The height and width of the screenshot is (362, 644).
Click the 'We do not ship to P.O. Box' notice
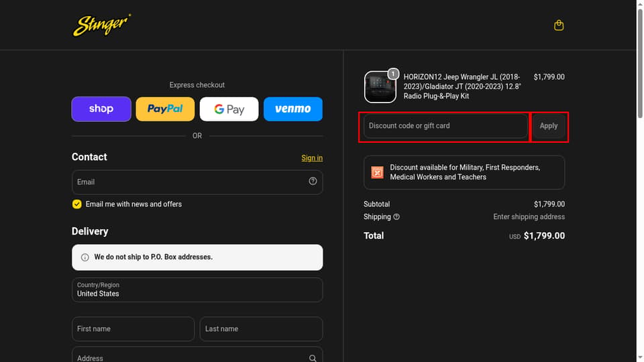[x=197, y=257]
